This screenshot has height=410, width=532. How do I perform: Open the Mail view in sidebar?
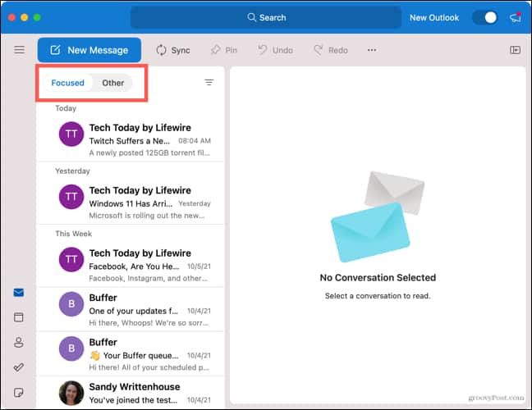point(18,293)
